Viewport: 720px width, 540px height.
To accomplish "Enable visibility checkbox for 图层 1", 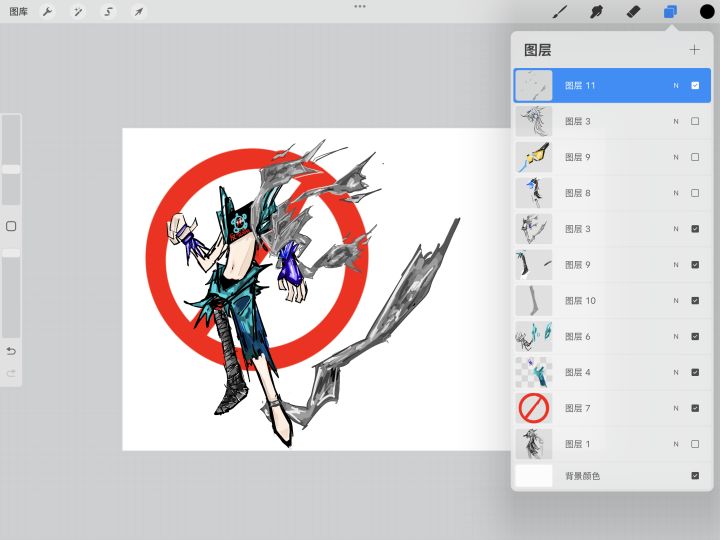I will tap(695, 444).
